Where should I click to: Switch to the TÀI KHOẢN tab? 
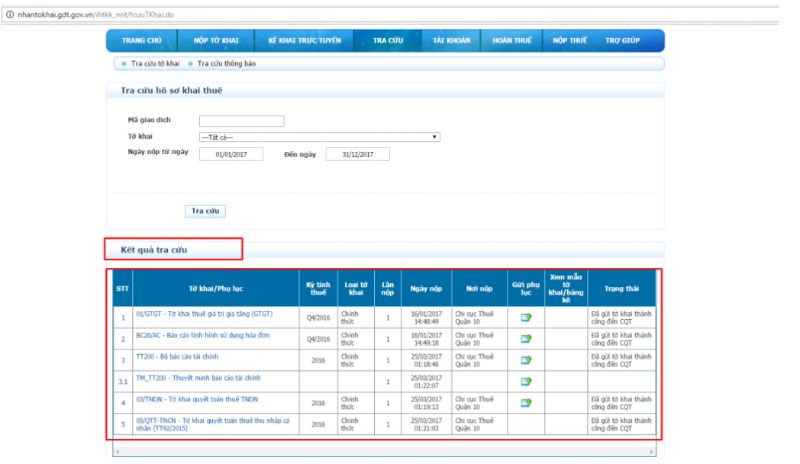(x=451, y=40)
